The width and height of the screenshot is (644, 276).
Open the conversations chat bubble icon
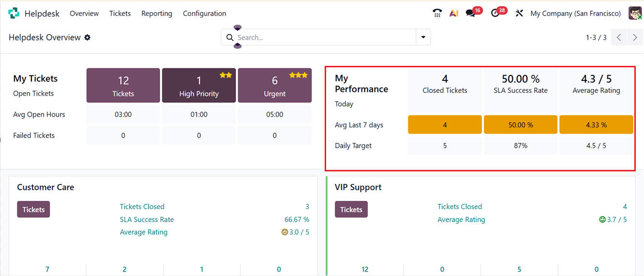point(470,14)
